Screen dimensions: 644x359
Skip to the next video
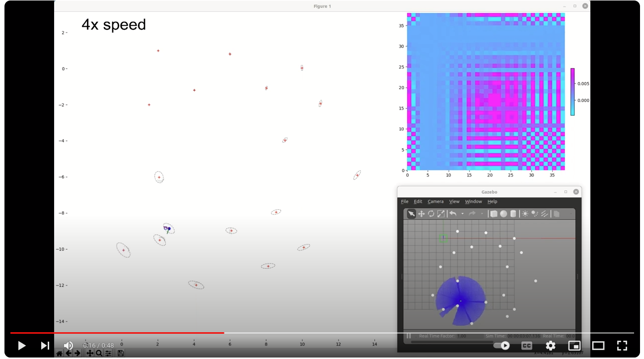(45, 346)
